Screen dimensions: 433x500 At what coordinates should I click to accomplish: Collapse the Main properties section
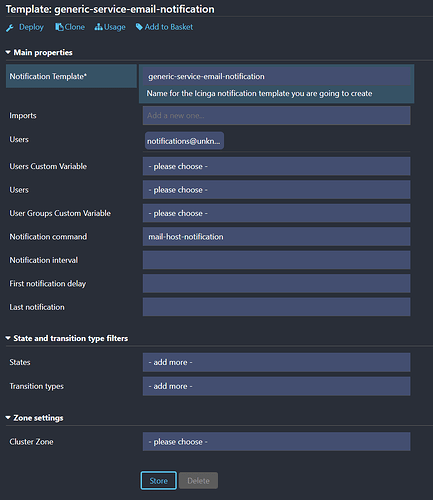[x=39, y=52]
